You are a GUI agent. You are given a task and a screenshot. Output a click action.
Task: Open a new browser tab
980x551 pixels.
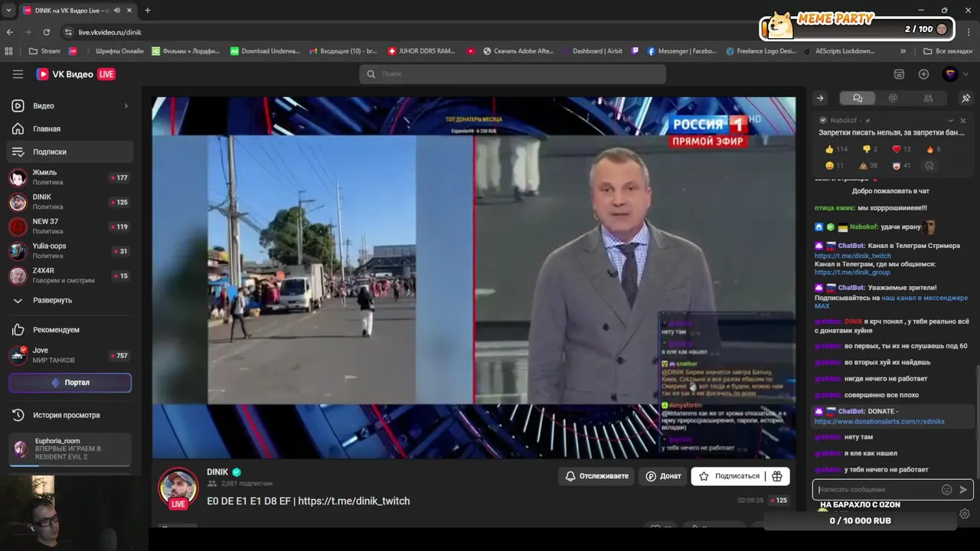click(x=148, y=11)
